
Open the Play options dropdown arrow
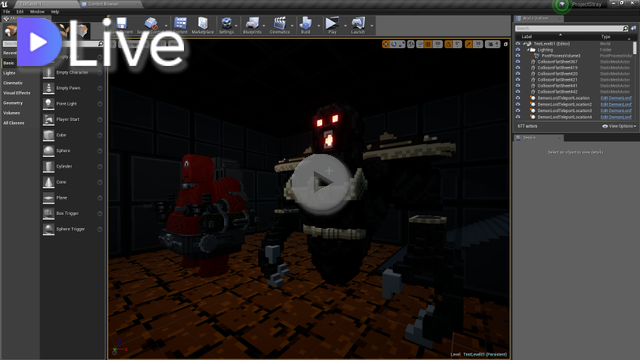pos(345,26)
